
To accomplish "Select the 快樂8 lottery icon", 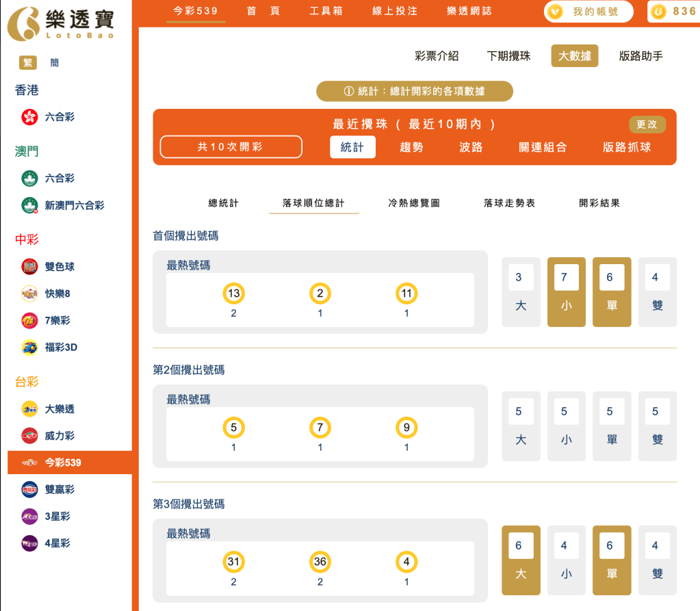I will 28,294.
